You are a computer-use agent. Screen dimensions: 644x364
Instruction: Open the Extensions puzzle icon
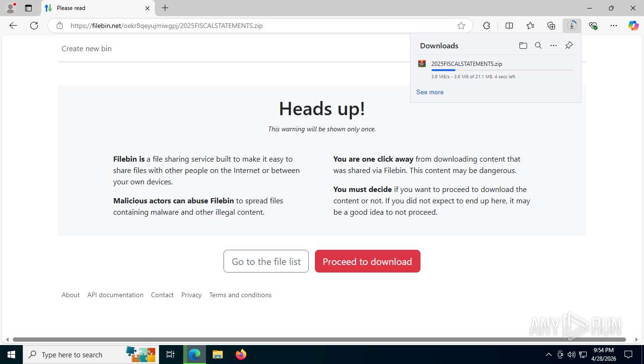[486, 26]
